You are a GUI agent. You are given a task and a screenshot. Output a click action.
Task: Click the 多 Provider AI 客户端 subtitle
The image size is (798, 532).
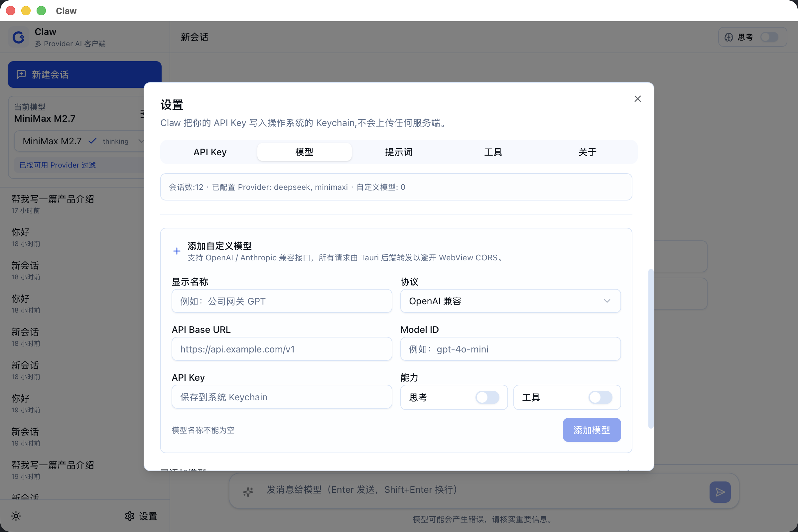70,44
